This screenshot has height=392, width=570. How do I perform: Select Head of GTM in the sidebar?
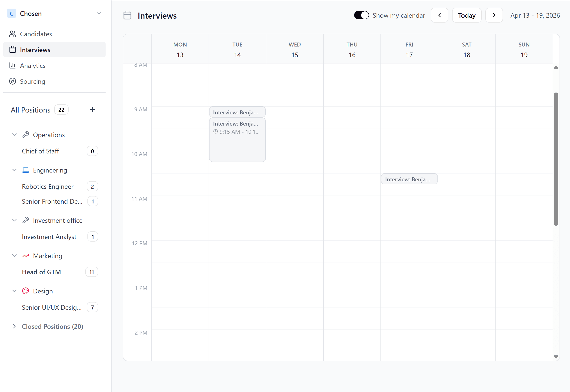pyautogui.click(x=41, y=272)
